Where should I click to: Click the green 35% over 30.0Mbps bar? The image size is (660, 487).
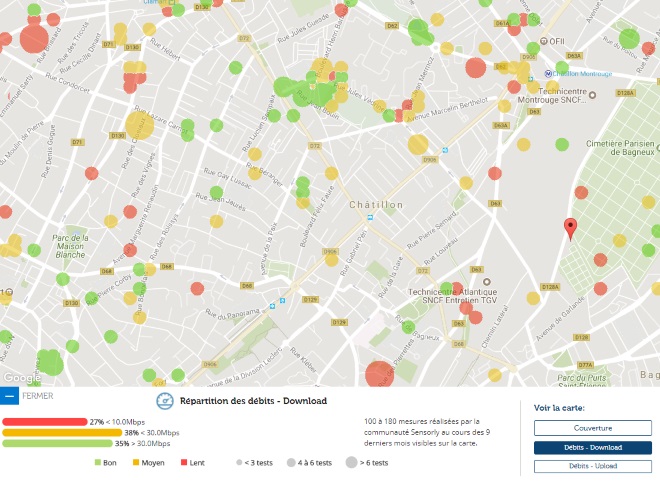pyautogui.click(x=57, y=443)
